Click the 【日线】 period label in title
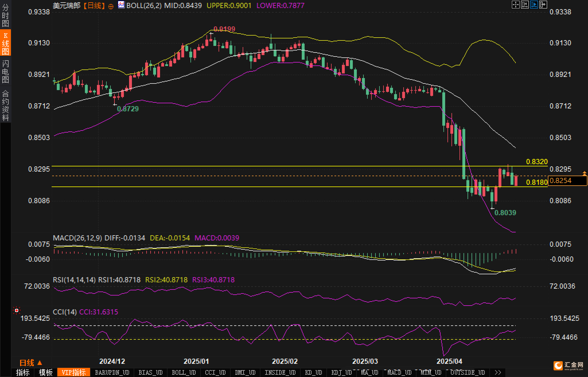Viewport: 588px width, 377px height. click(x=94, y=6)
